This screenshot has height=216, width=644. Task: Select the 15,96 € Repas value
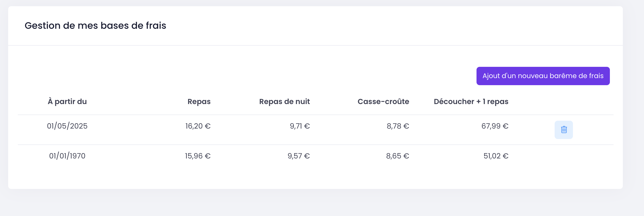tap(198, 156)
